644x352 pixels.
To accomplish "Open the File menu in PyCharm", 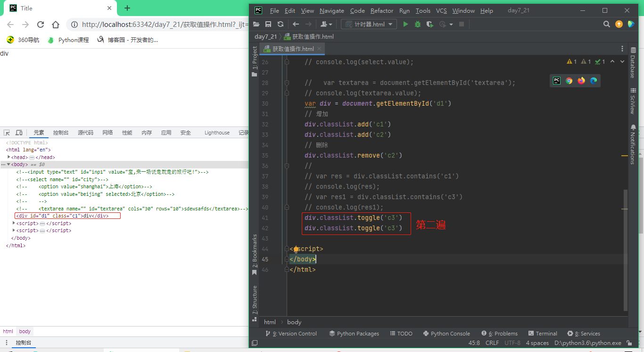I will [274, 11].
